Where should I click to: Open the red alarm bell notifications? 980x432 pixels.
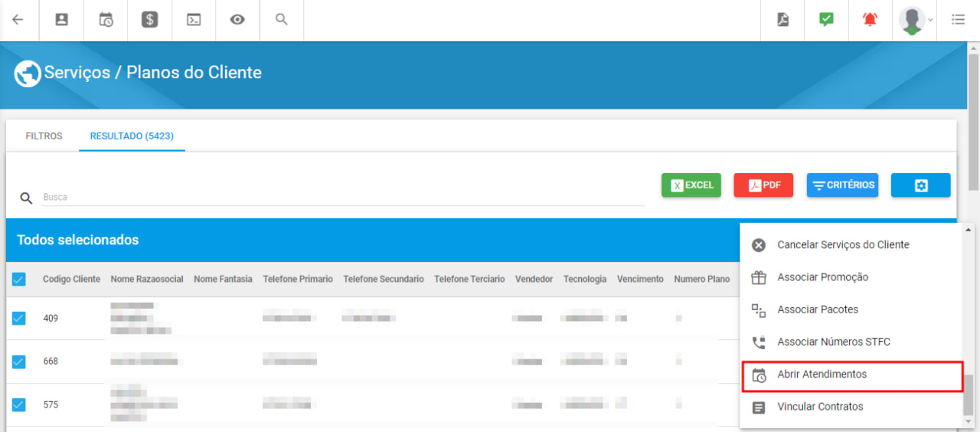pos(871,20)
